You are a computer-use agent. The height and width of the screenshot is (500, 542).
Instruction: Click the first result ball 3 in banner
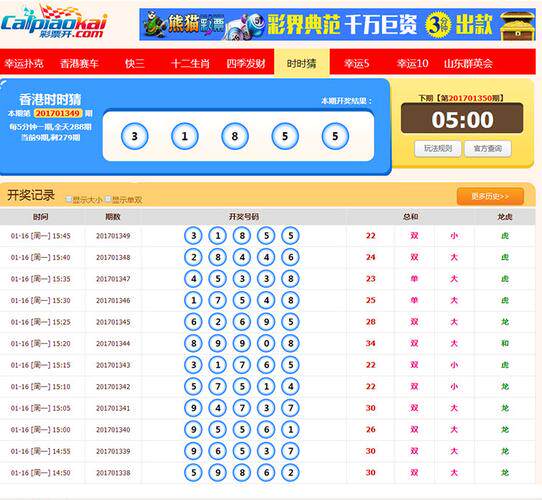[x=134, y=136]
